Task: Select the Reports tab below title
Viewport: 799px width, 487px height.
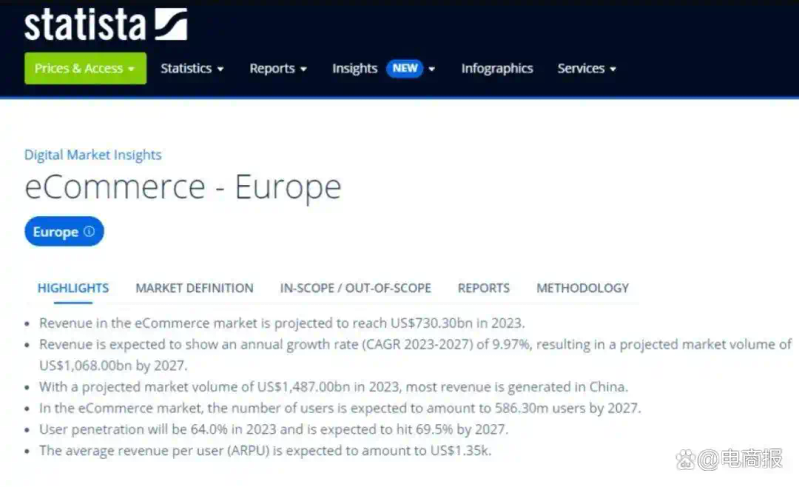Action: (484, 288)
